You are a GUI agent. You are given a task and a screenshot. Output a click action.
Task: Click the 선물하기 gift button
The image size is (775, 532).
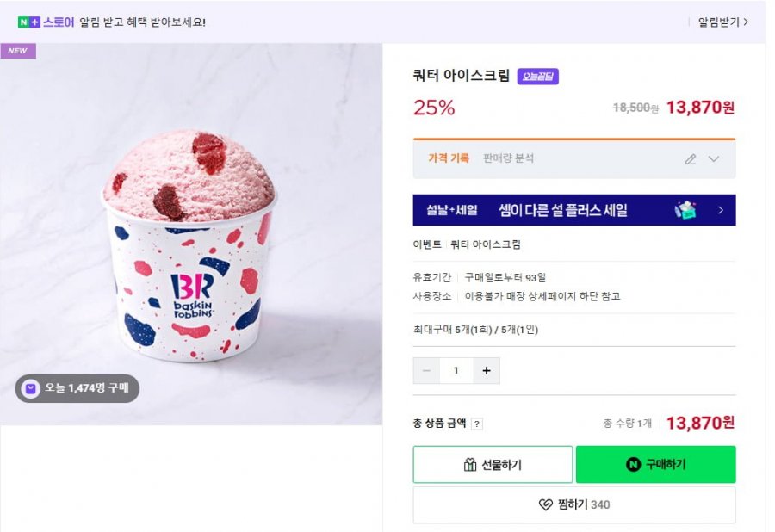click(x=493, y=465)
